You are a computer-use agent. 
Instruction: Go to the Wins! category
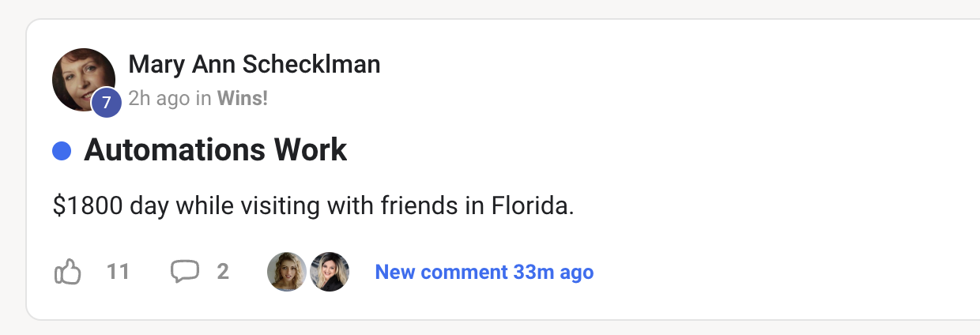pyautogui.click(x=242, y=98)
